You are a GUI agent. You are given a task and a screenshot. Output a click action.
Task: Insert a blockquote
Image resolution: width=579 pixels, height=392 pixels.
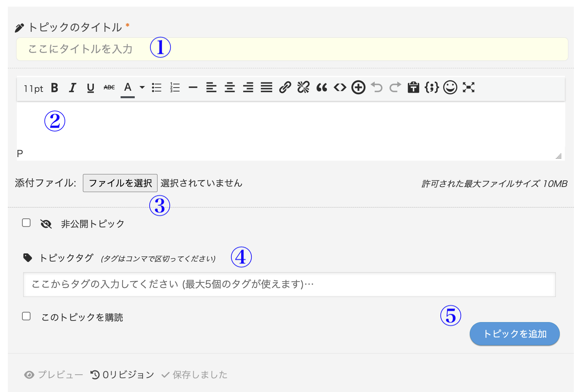[x=322, y=88]
